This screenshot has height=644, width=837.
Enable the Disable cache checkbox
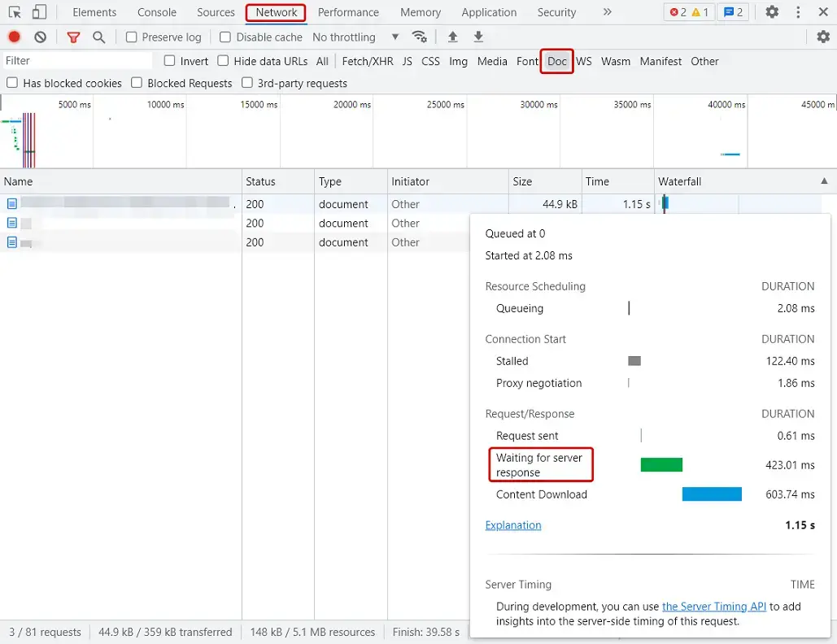coord(225,37)
